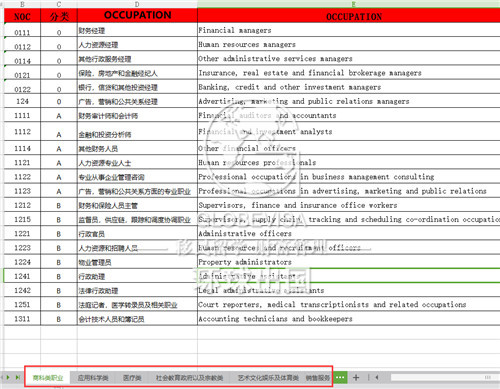This screenshot has height=389, width=500.
Task: Select the 艺术文化娱乐及体育类 sheet tab
Action: [268, 378]
